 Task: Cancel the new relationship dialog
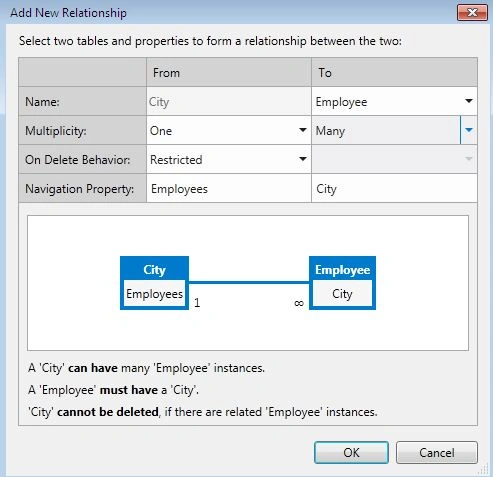(437, 452)
